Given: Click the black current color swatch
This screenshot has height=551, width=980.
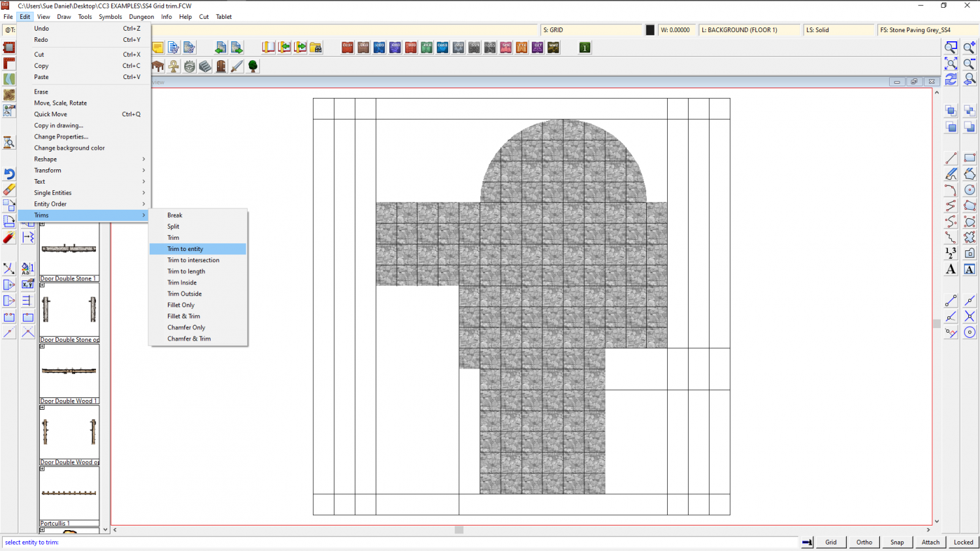Looking at the screenshot, I should click(650, 30).
